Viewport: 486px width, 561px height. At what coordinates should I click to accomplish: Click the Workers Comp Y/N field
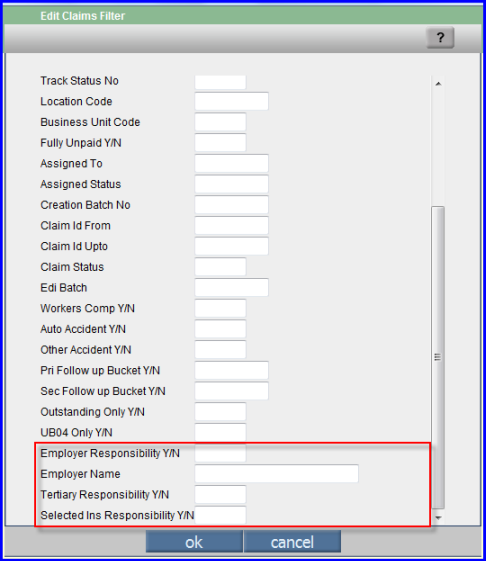220,308
